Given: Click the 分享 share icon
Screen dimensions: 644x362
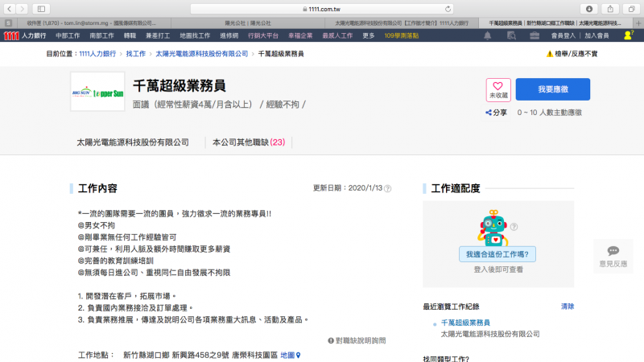Looking at the screenshot, I should click(x=496, y=113).
